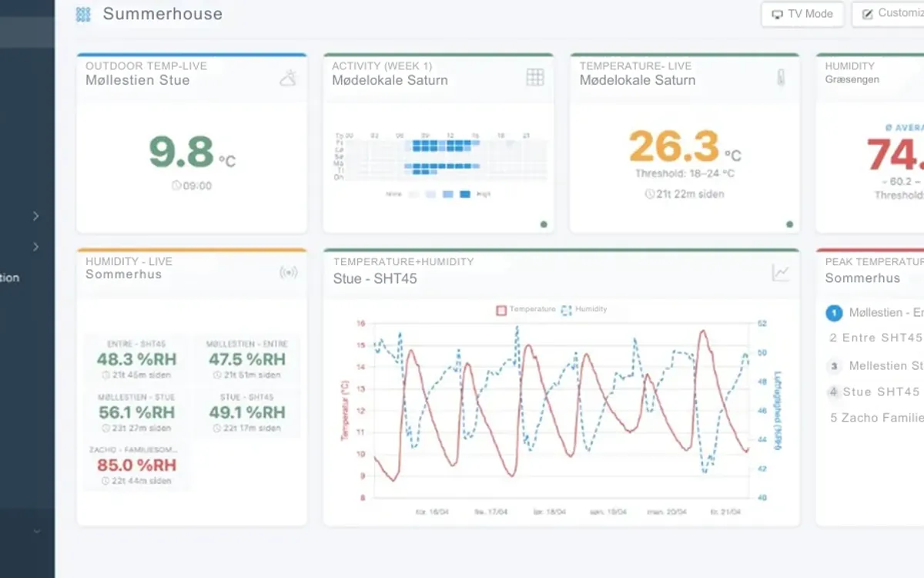Click the tallest temperature peak near 21/04
Viewport: 924px width, 578px height.
[702, 332]
